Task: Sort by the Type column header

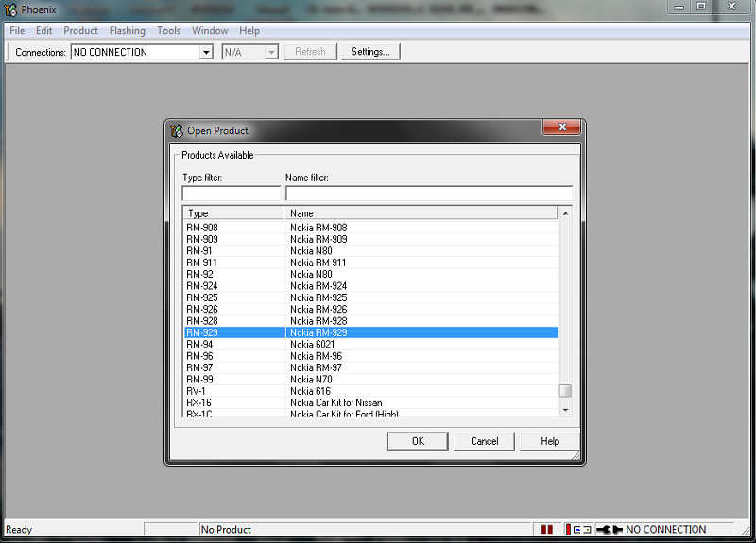Action: tap(233, 213)
